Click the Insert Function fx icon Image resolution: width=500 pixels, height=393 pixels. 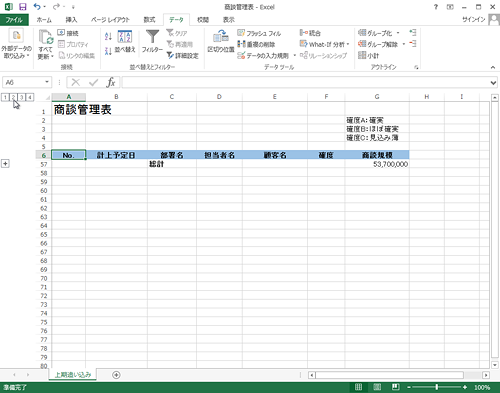click(x=111, y=82)
